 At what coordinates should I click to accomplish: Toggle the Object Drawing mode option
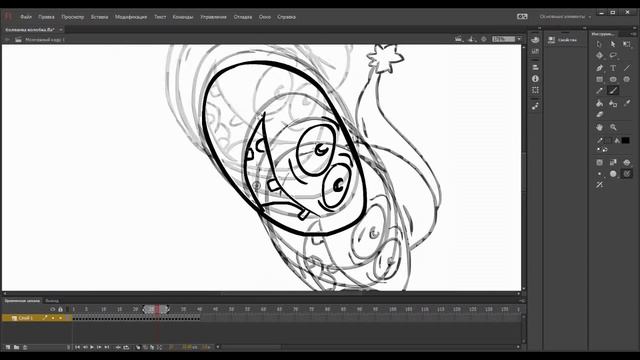[x=599, y=162]
